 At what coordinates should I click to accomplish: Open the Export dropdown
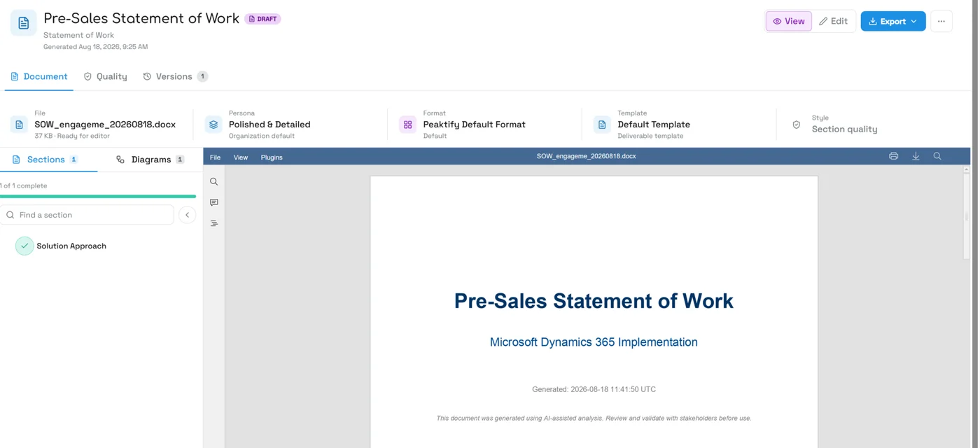pyautogui.click(x=893, y=21)
